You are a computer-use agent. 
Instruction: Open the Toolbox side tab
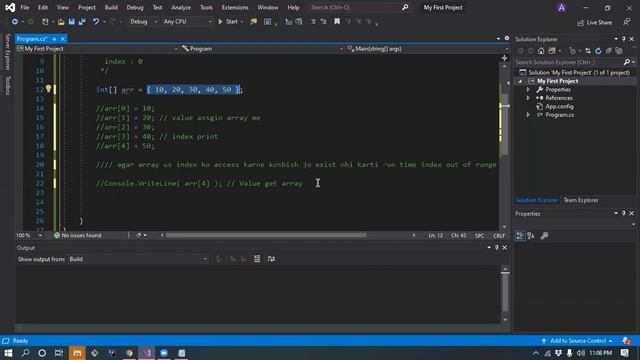coord(7,86)
